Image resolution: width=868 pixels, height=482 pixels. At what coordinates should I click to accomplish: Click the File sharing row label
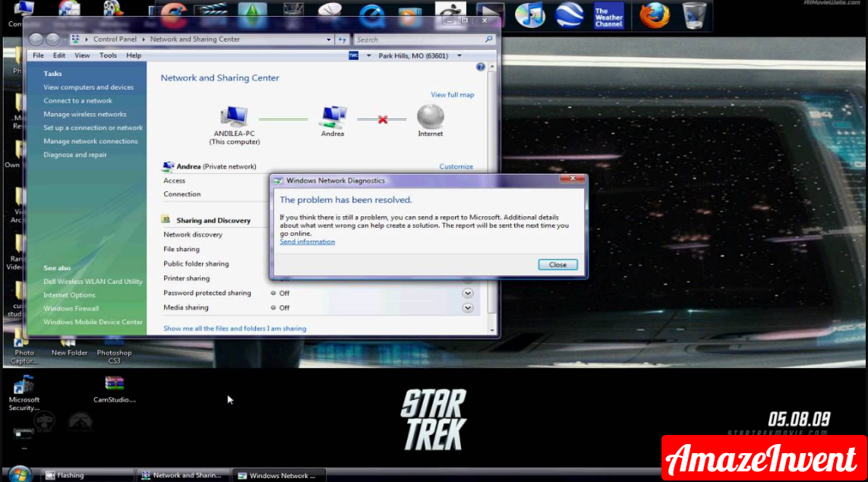click(181, 250)
